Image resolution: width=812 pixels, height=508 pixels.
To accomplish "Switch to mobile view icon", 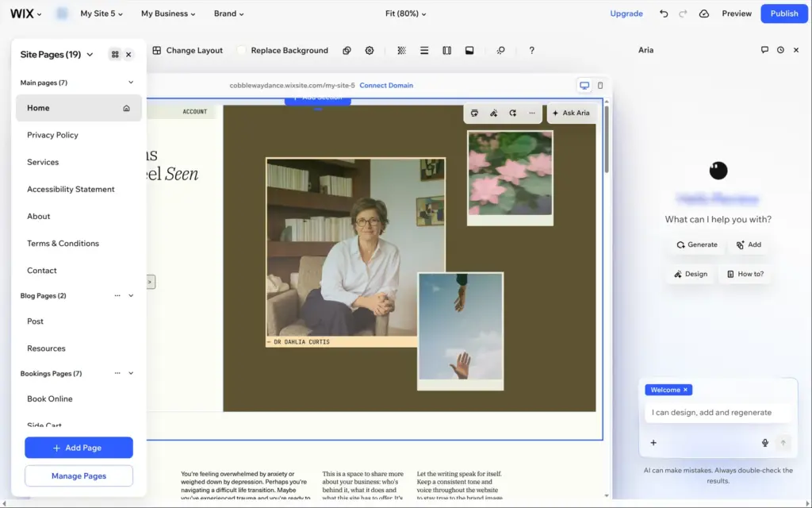I will 600,85.
